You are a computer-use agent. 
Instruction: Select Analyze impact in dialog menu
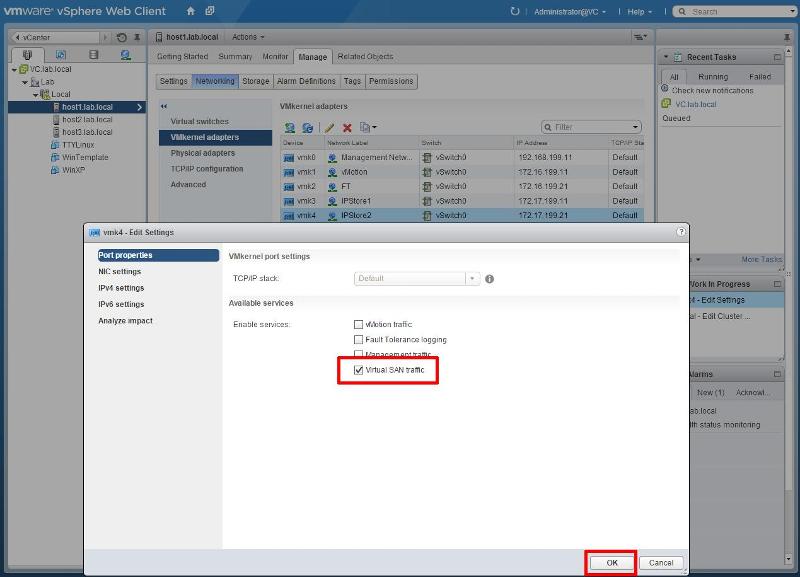126,320
